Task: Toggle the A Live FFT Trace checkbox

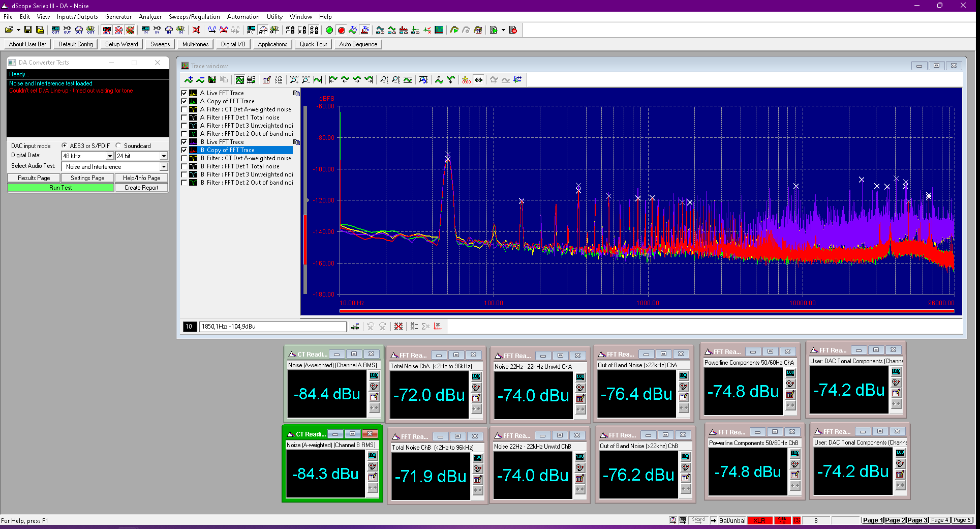Action: pyautogui.click(x=184, y=93)
